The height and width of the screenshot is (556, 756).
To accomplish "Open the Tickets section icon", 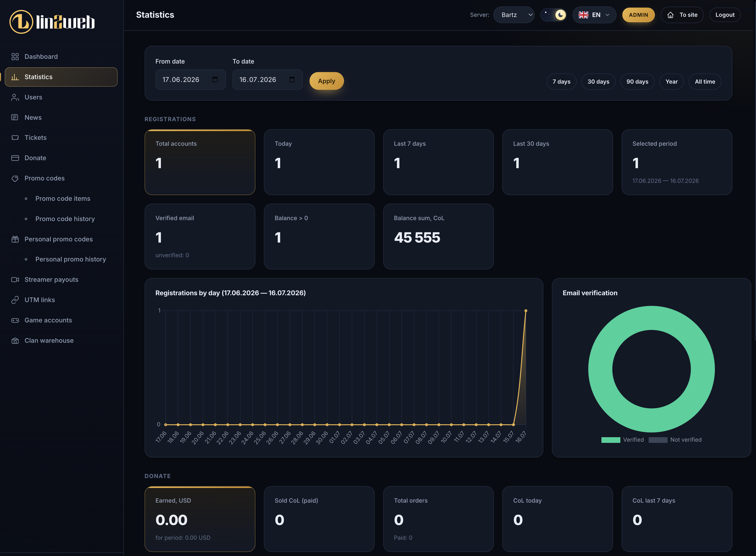I will click(15, 138).
